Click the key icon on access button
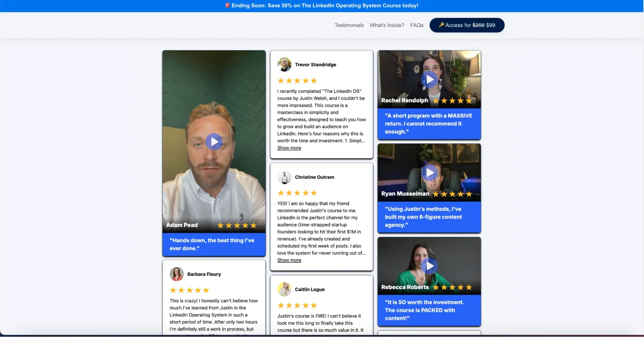 tap(441, 25)
